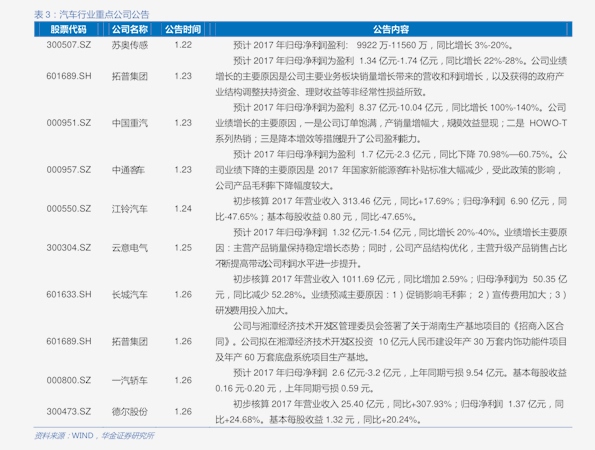Select stock code 000550.SZ
Viewport: 595px width, 450px height.
click(69, 209)
